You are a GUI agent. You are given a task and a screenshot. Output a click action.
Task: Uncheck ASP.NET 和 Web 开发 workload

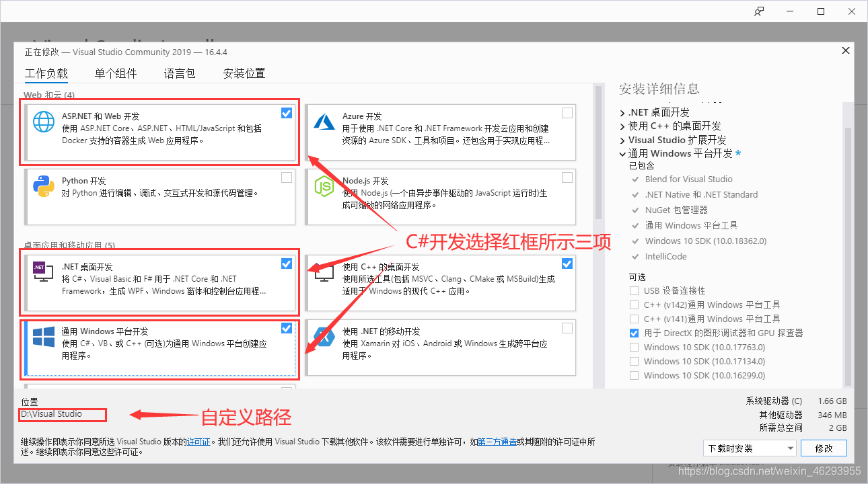coord(287,113)
